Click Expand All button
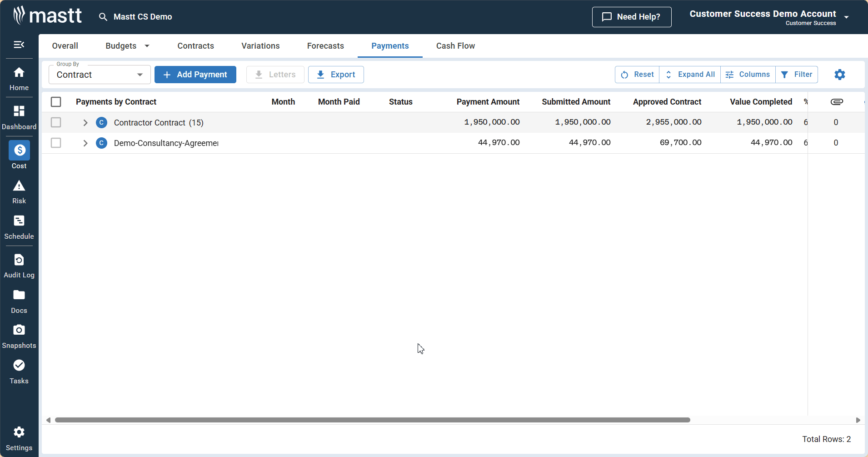This screenshot has width=868, height=457. coord(690,75)
